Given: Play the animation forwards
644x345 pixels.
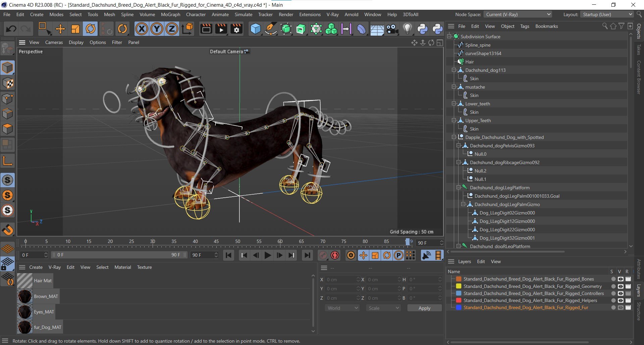Looking at the screenshot, I should click(268, 255).
